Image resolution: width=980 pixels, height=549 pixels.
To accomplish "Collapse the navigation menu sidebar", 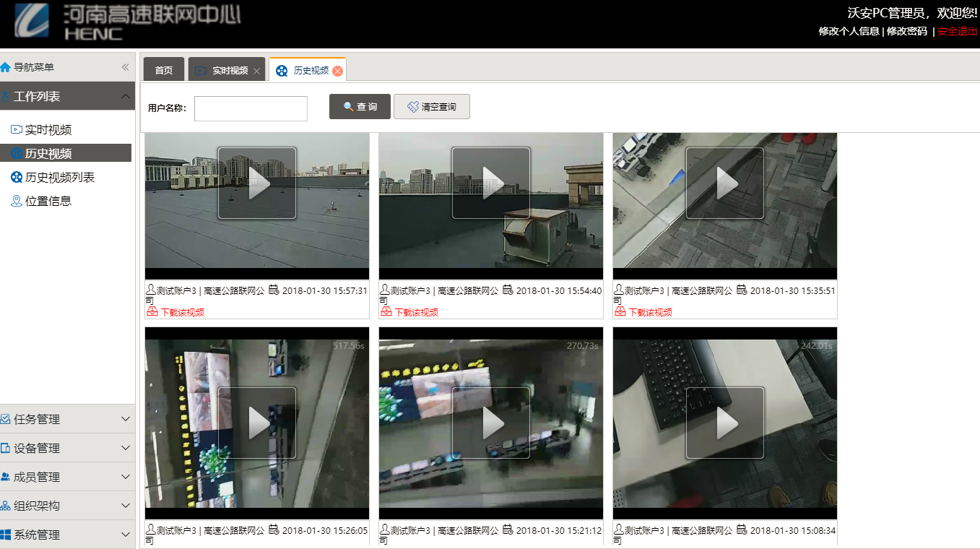I will (x=125, y=67).
